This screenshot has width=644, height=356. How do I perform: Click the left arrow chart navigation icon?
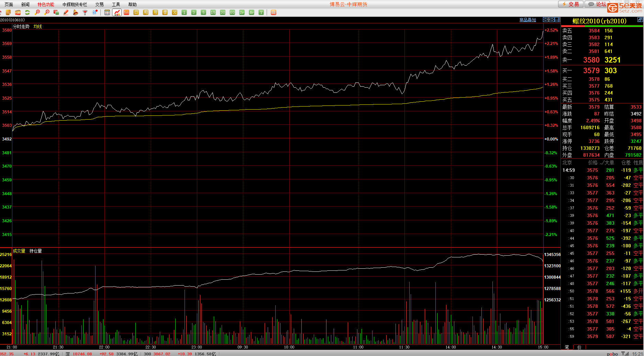point(545,20)
